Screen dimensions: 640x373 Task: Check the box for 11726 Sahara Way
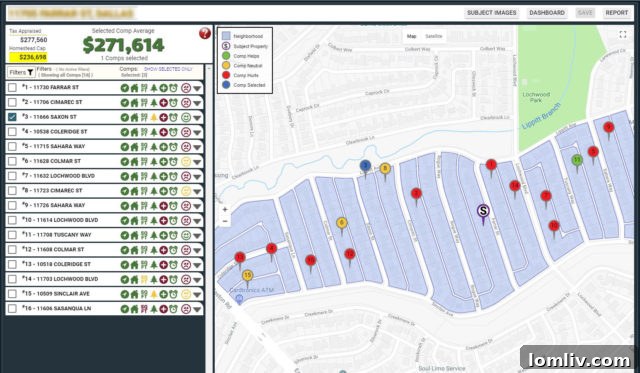pos(13,205)
